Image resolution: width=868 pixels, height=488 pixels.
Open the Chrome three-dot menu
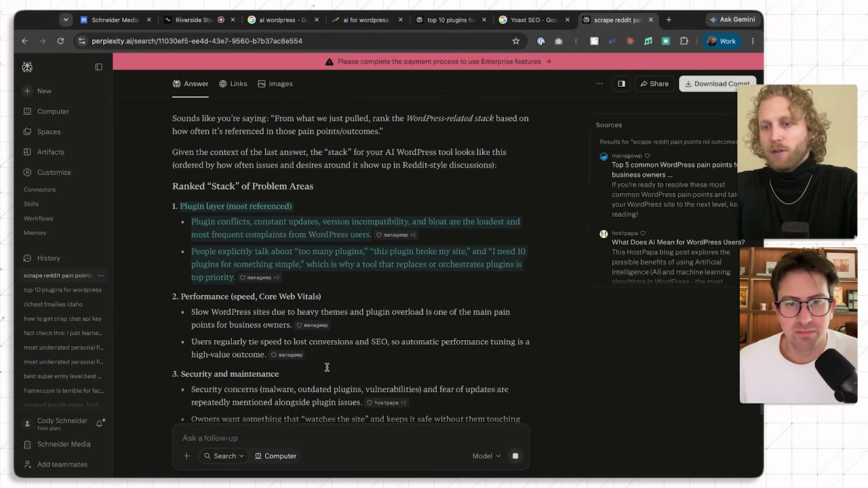pos(752,41)
